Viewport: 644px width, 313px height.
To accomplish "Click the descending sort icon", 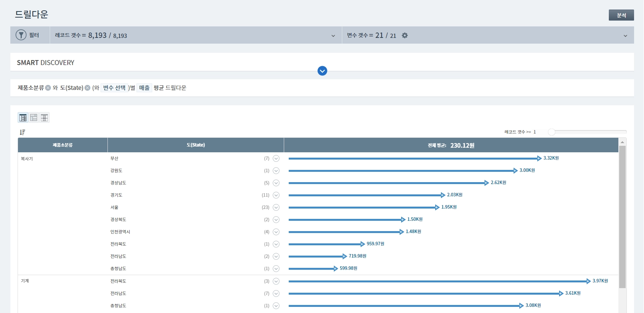I will pos(23,132).
